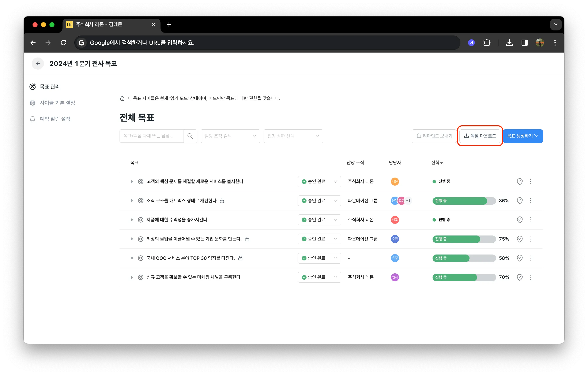Open more options for 최상의 몰입 row
Screen dimensions: 588x375
[531, 239]
